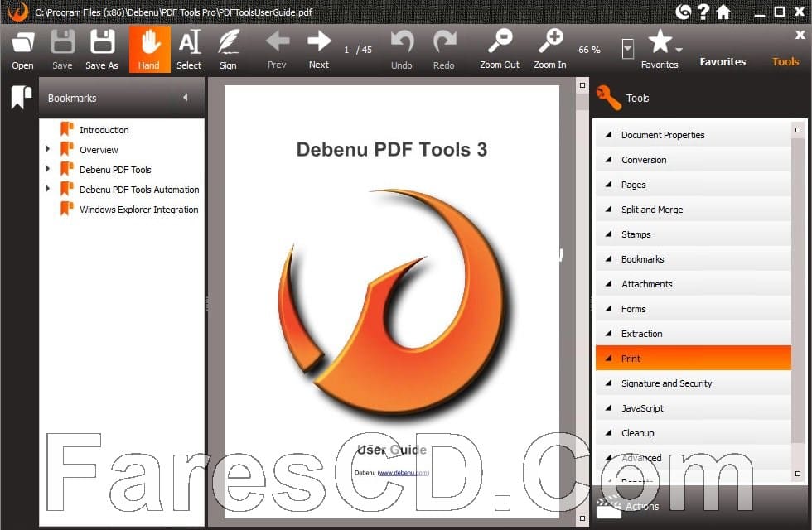Click the current page number field
The image size is (812, 530).
[x=346, y=50]
